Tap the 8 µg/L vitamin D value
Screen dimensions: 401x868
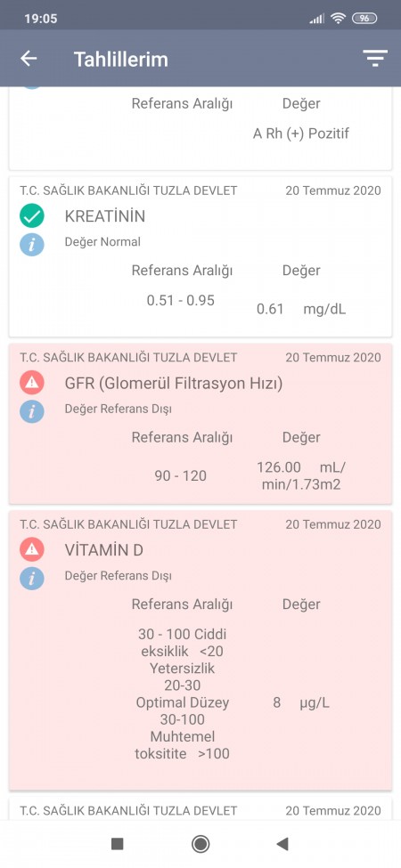tap(301, 703)
